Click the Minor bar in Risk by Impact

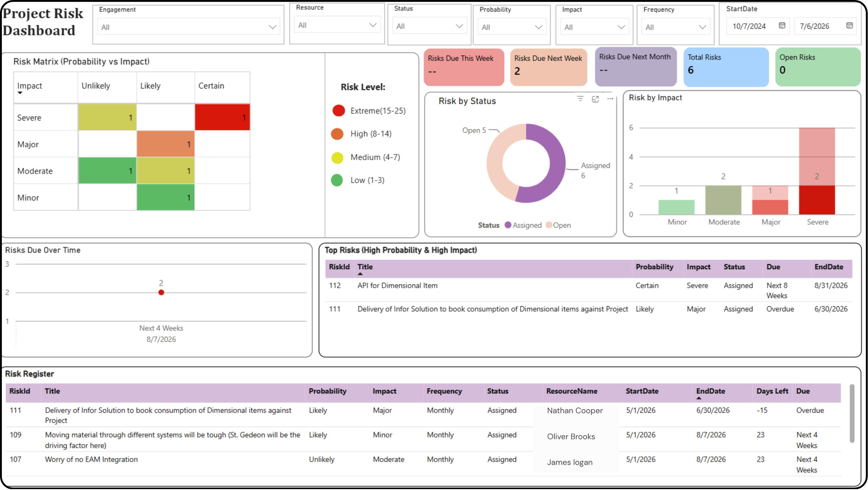[676, 207]
